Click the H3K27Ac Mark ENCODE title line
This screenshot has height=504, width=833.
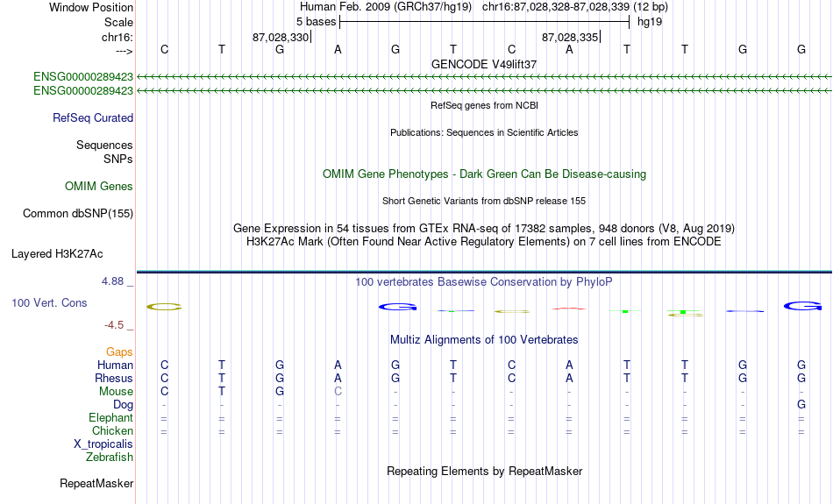[484, 242]
